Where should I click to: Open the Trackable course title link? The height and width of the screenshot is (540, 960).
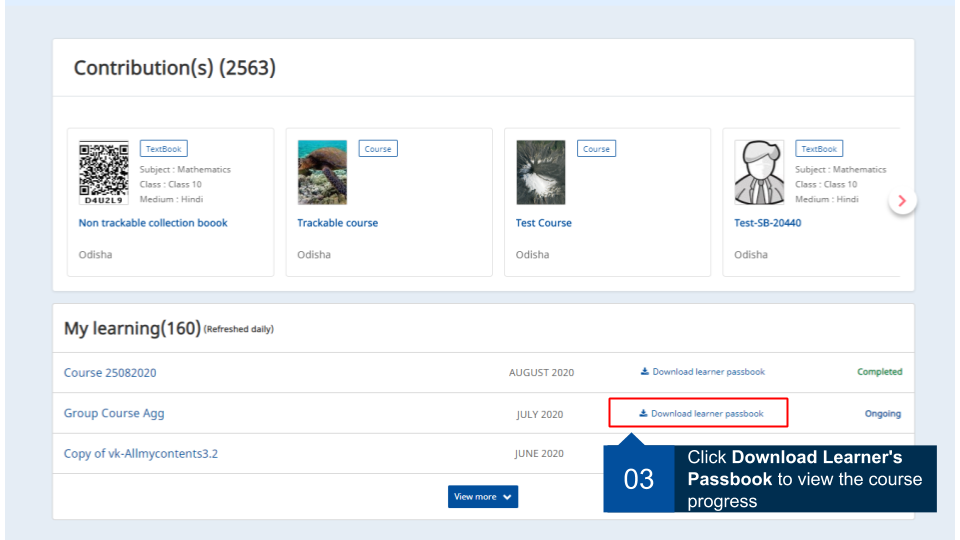[x=337, y=223]
